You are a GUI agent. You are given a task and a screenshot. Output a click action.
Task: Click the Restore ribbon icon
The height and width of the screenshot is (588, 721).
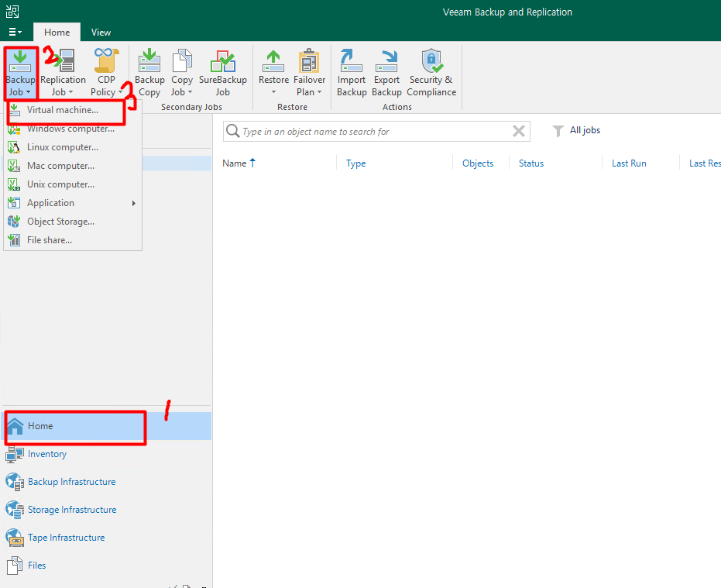tap(273, 60)
